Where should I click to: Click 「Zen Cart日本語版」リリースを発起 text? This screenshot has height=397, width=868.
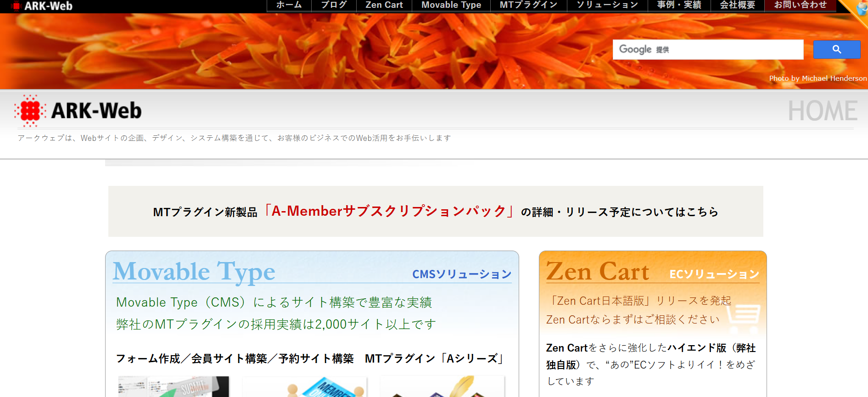[x=638, y=301]
